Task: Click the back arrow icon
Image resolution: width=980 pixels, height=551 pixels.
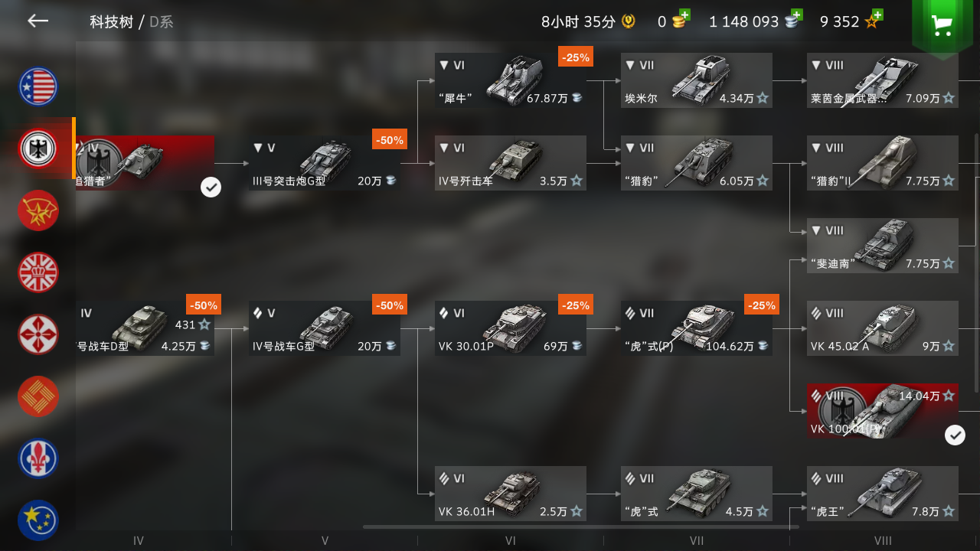Action: 38,21
